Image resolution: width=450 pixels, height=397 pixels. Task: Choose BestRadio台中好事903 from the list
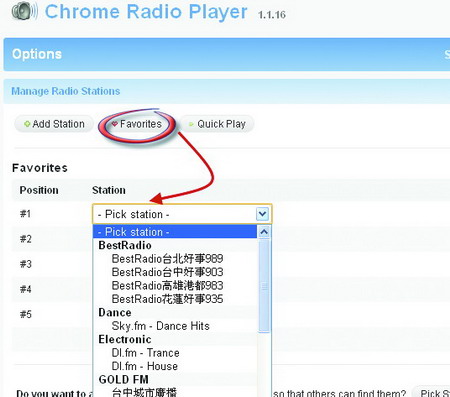[167, 272]
